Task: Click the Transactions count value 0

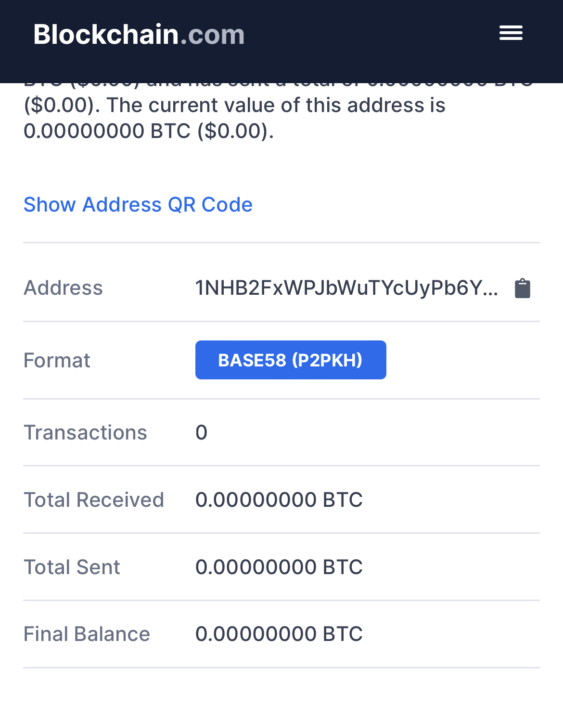Action: point(201,433)
